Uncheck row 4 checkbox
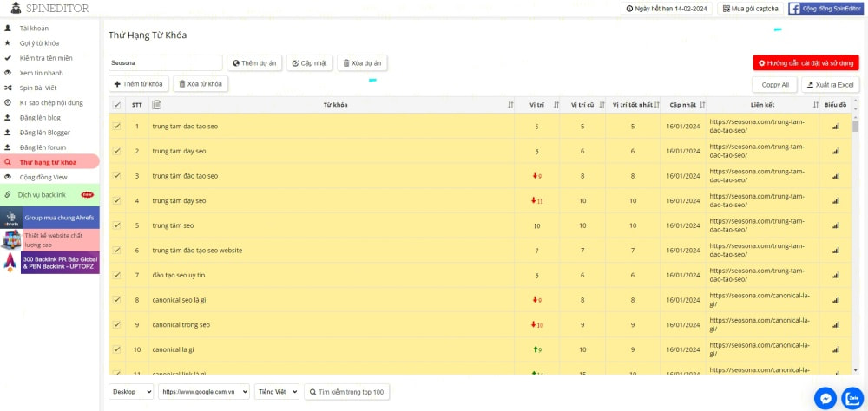 (x=117, y=201)
